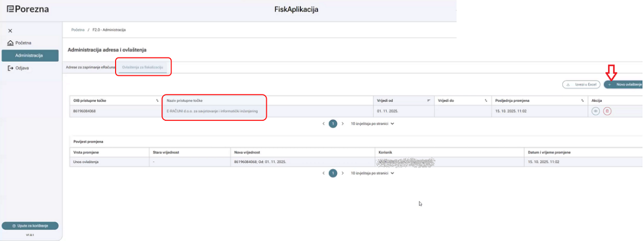Sort by Posljednja promjena column arrow

pyautogui.click(x=582, y=100)
